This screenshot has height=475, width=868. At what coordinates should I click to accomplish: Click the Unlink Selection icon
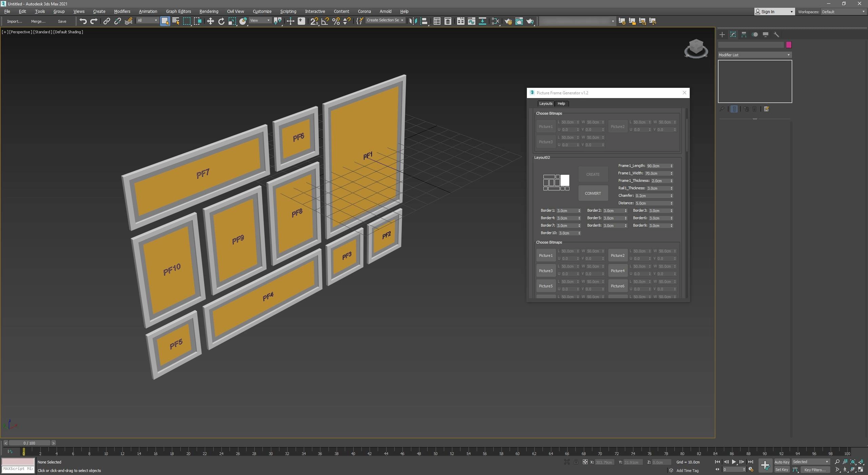118,21
